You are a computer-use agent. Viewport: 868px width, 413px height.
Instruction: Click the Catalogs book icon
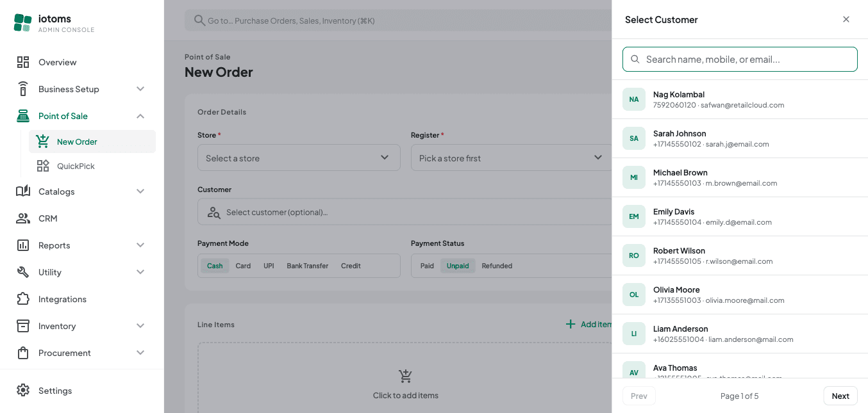(23, 191)
